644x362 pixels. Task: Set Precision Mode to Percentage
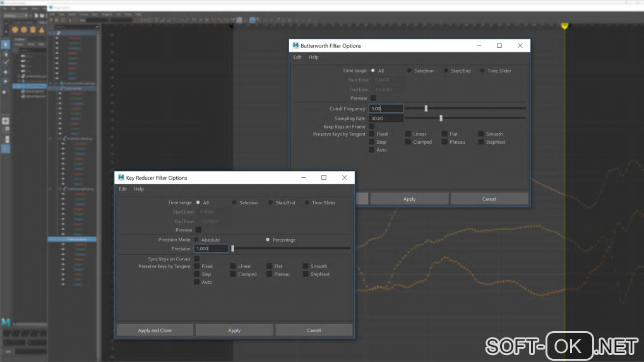click(x=268, y=240)
